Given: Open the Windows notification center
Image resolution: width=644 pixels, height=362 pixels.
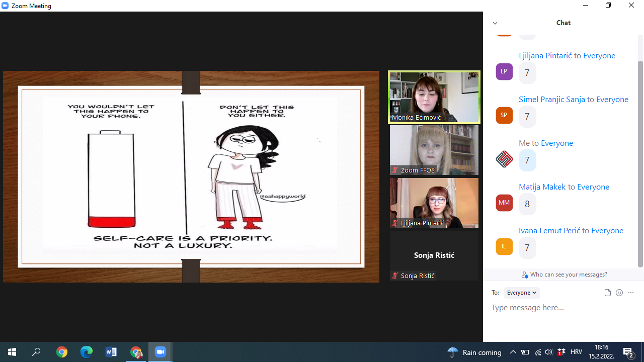Looking at the screenshot, I should (x=628, y=352).
